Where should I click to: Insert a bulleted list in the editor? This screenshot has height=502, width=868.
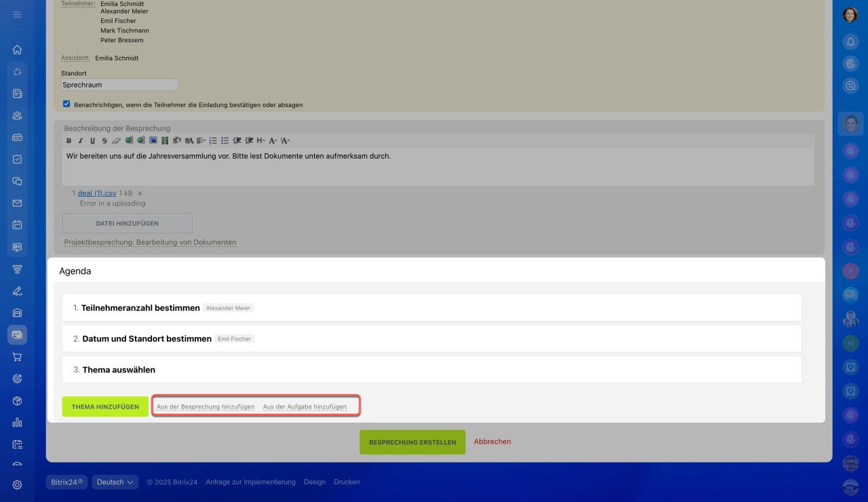225,140
